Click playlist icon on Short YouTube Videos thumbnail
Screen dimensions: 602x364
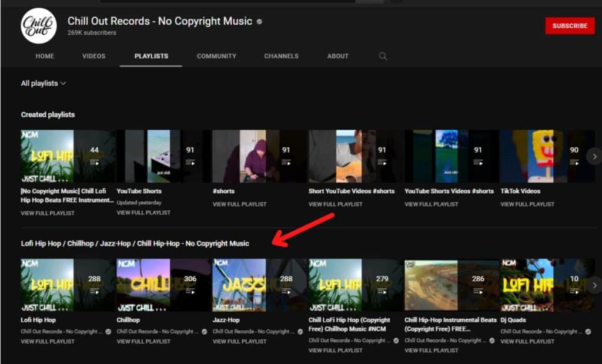(x=382, y=163)
